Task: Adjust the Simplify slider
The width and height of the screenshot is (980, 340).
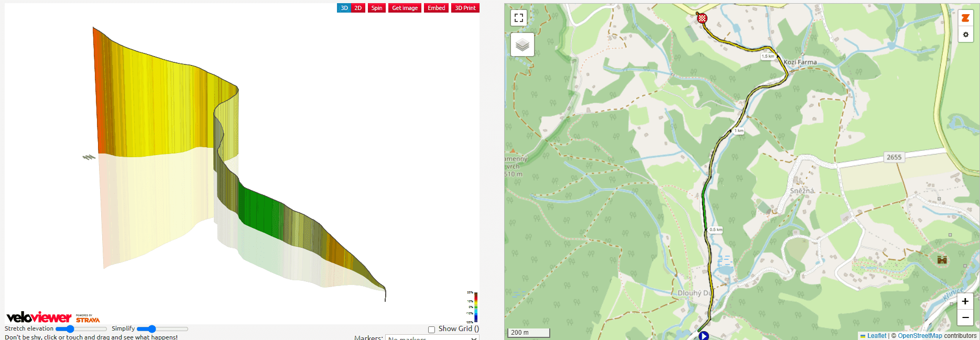Action: [x=162, y=329]
